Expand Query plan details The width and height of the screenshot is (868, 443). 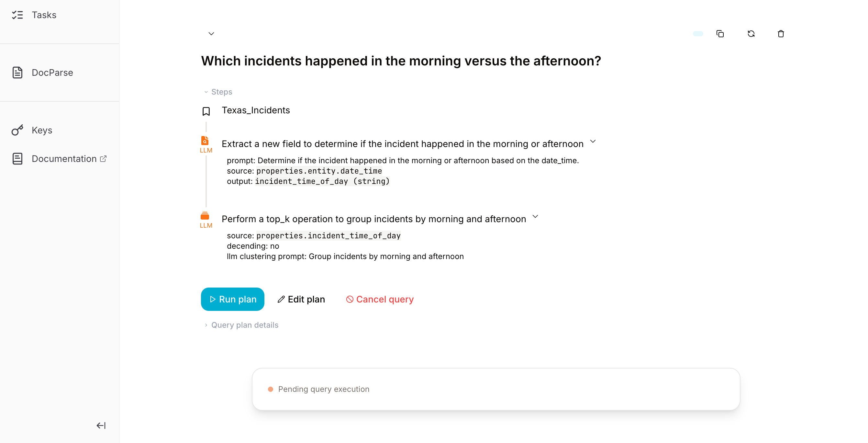(241, 325)
